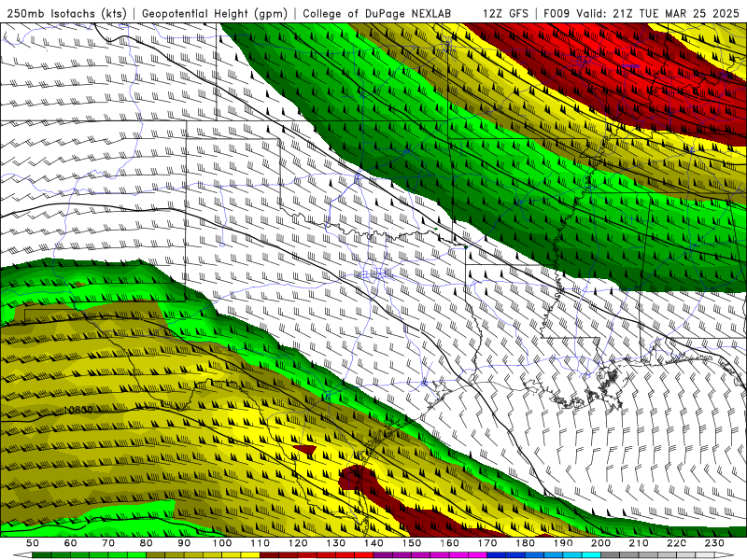Click the 140 value on the legend scale
The width and height of the screenshot is (747, 560).
pyautogui.click(x=373, y=543)
